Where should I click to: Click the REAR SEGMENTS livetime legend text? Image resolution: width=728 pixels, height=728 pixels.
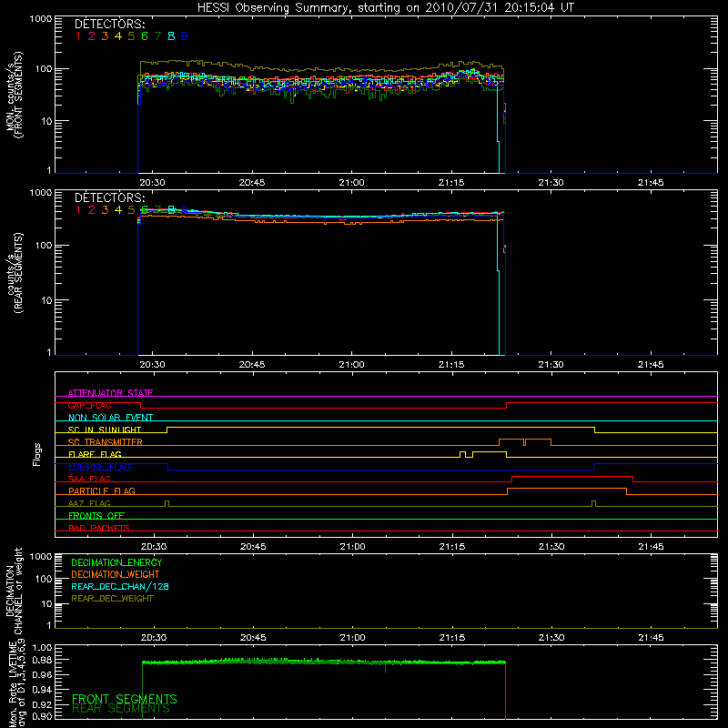point(121,709)
